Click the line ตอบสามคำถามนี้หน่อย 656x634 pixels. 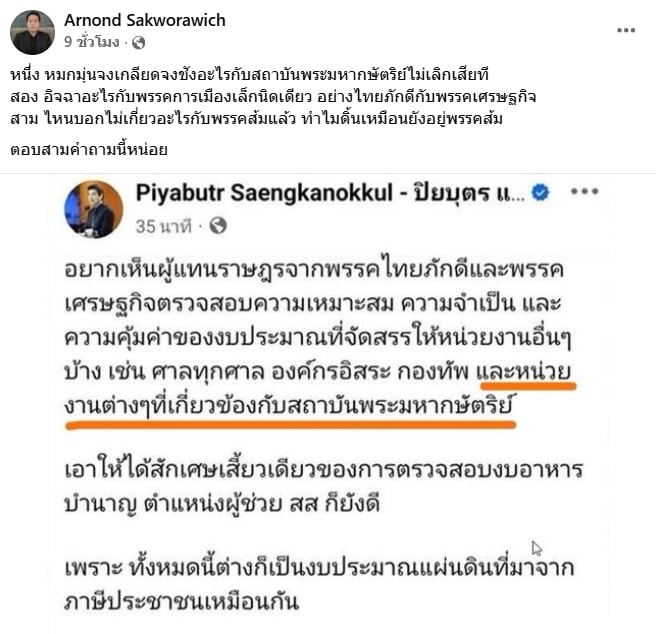coord(89,149)
